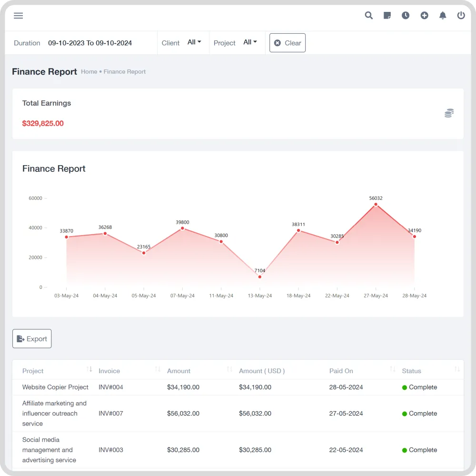Image resolution: width=476 pixels, height=476 pixels.
Task: Click the coins icon on Total Earnings card
Action: pyautogui.click(x=448, y=113)
